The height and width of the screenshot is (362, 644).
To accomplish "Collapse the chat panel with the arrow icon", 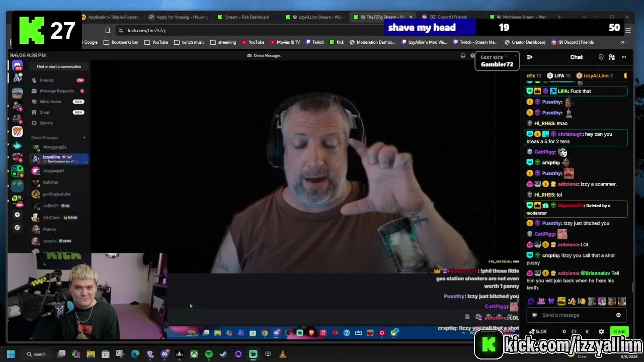I will pos(530,57).
